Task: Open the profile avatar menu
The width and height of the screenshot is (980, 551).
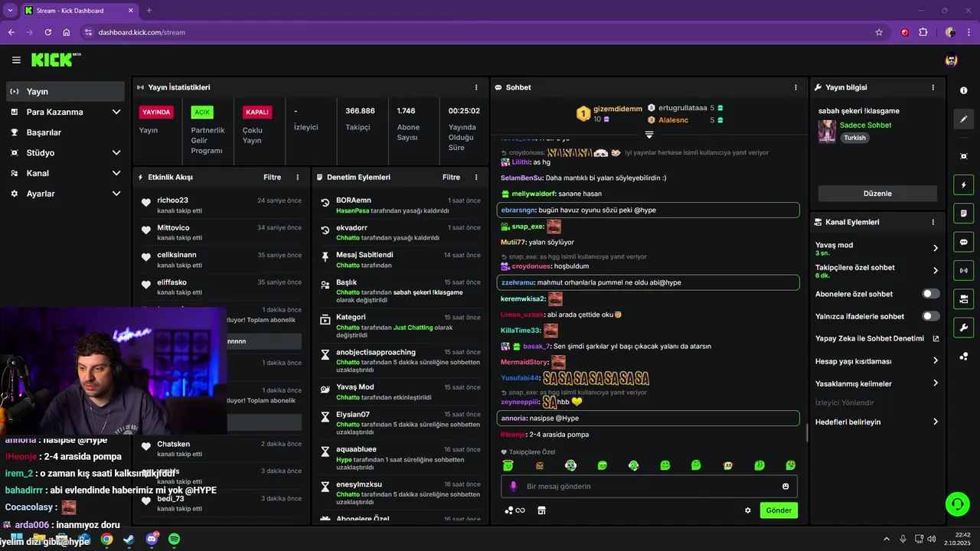Action: click(951, 60)
